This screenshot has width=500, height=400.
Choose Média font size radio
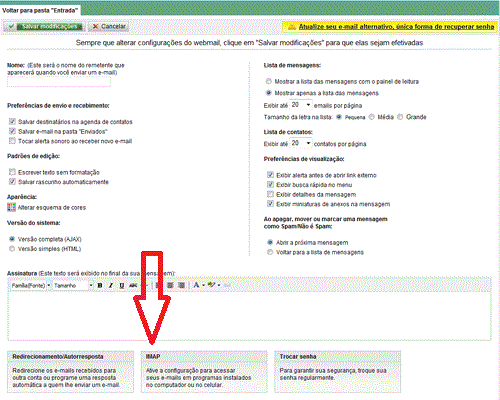coord(372,117)
